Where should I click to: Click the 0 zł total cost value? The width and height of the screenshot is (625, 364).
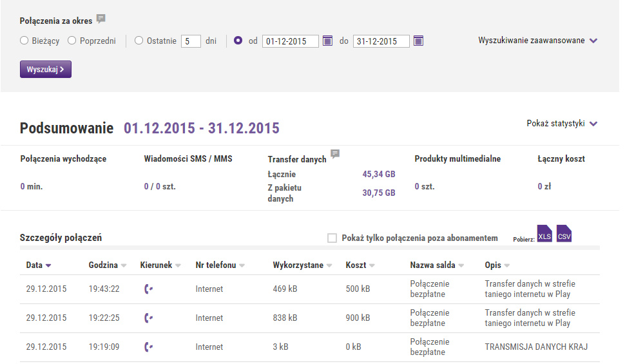544,186
